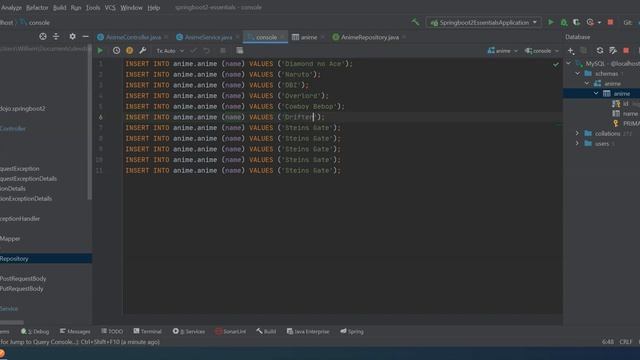Open the anime schema selector dropdown
This screenshot has width=640, height=360.
point(502,51)
